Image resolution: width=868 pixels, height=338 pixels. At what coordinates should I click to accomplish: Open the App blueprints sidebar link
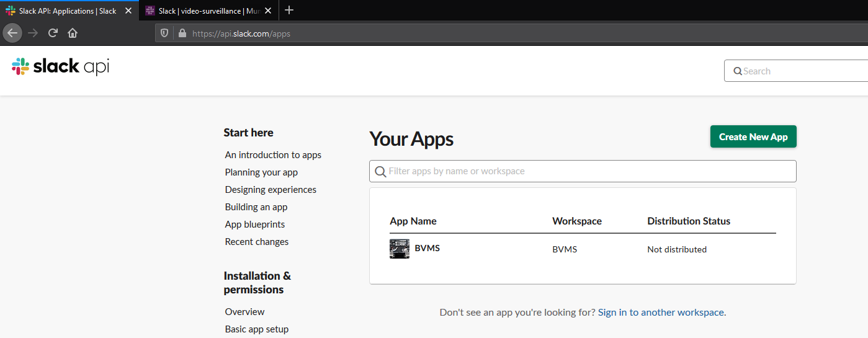point(255,225)
